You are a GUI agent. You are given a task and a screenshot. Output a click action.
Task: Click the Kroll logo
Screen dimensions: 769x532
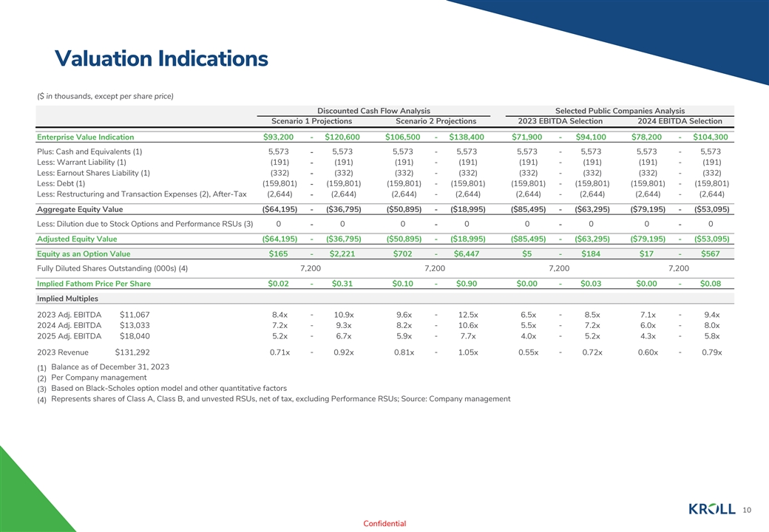(711, 509)
